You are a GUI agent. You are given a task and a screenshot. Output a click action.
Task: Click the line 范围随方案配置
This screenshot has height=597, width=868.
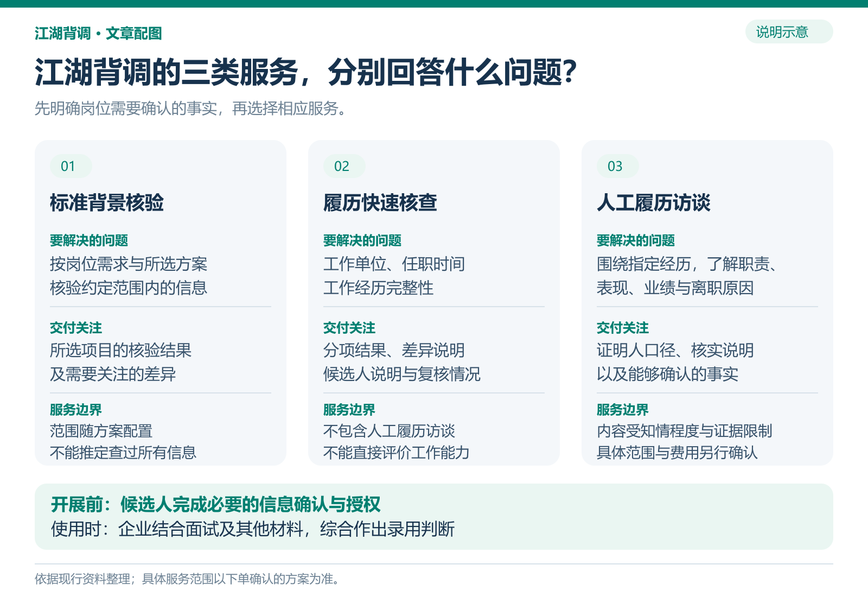(x=101, y=431)
